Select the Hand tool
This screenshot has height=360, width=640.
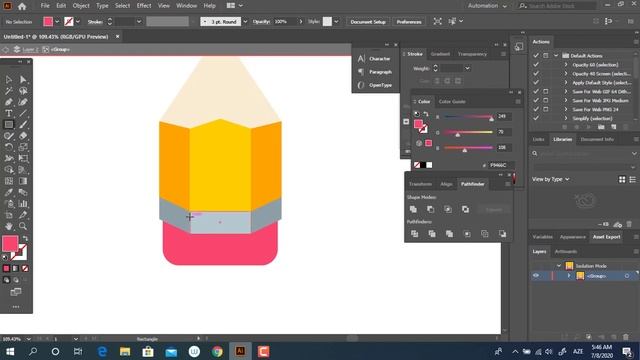click(x=9, y=226)
